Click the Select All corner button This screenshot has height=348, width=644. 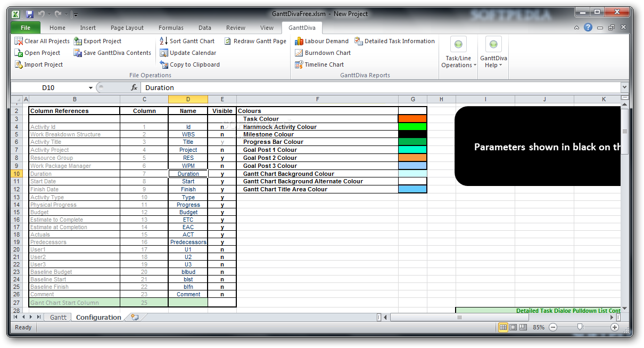tap(16, 99)
